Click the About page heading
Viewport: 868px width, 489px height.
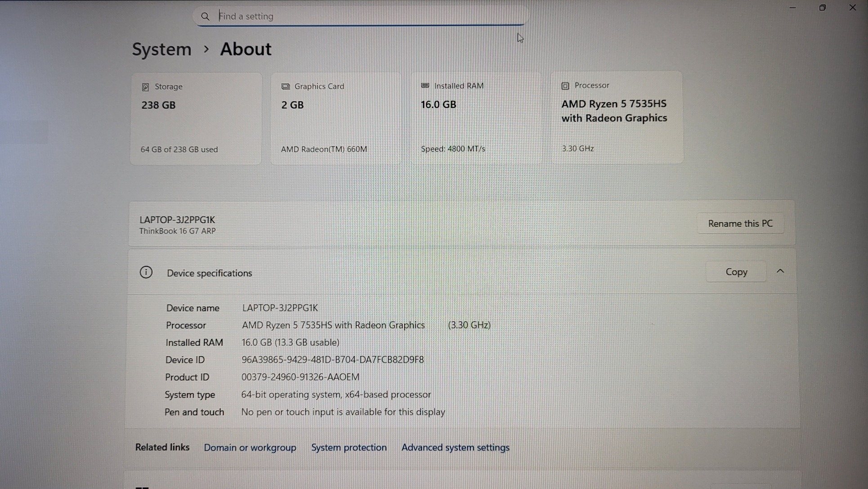246,49
